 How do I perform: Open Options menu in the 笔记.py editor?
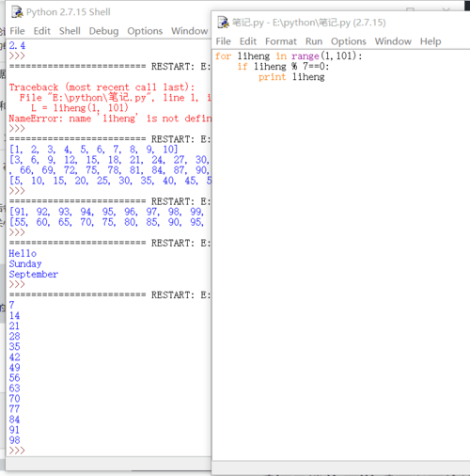tap(349, 41)
